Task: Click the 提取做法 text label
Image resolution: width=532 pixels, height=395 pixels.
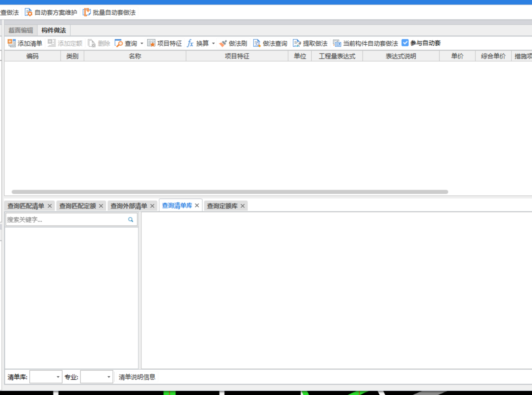Action: [x=315, y=43]
